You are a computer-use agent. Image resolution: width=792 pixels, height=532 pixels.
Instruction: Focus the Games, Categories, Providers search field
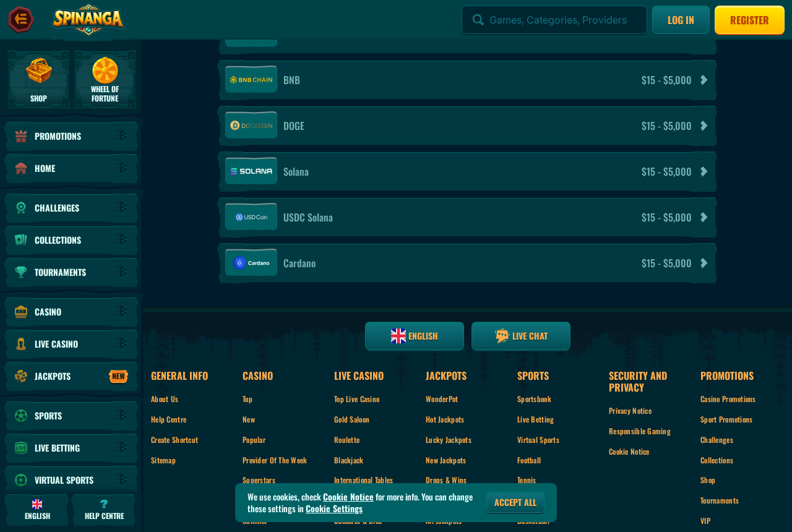554,20
